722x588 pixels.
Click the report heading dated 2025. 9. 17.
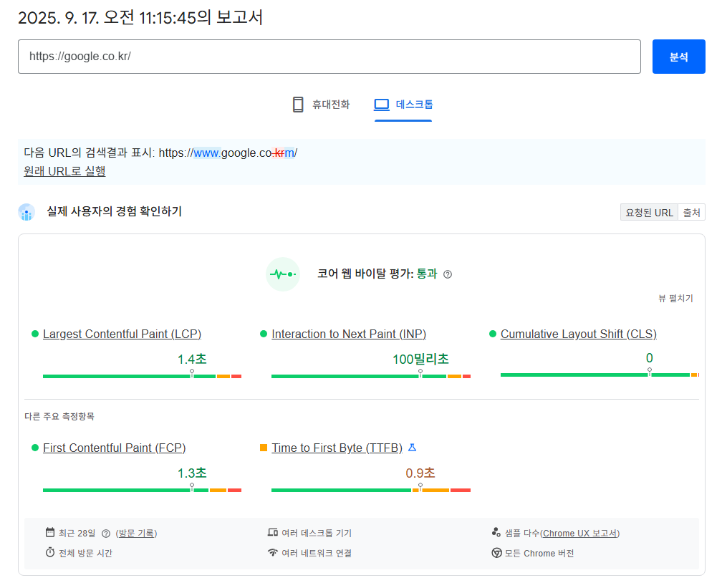pos(140,18)
